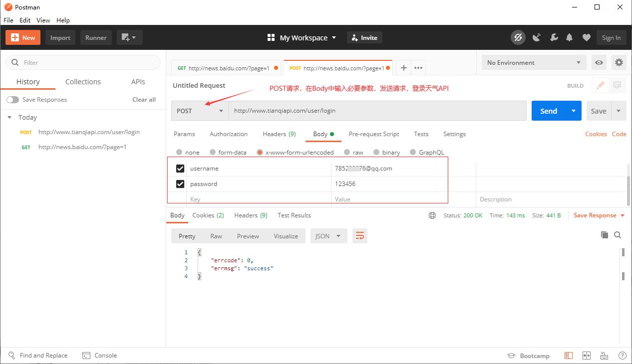Screen dimensions: 632x364
Task: Select x-www-form-urlencoded radio button
Action: coord(260,152)
